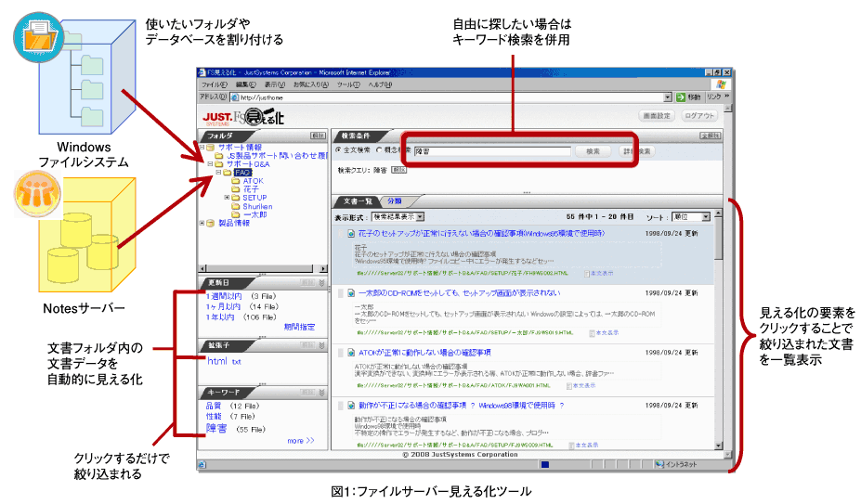The height and width of the screenshot is (504, 861).
Task: Open the ヘルプ(H) menu
Action: [380, 84]
